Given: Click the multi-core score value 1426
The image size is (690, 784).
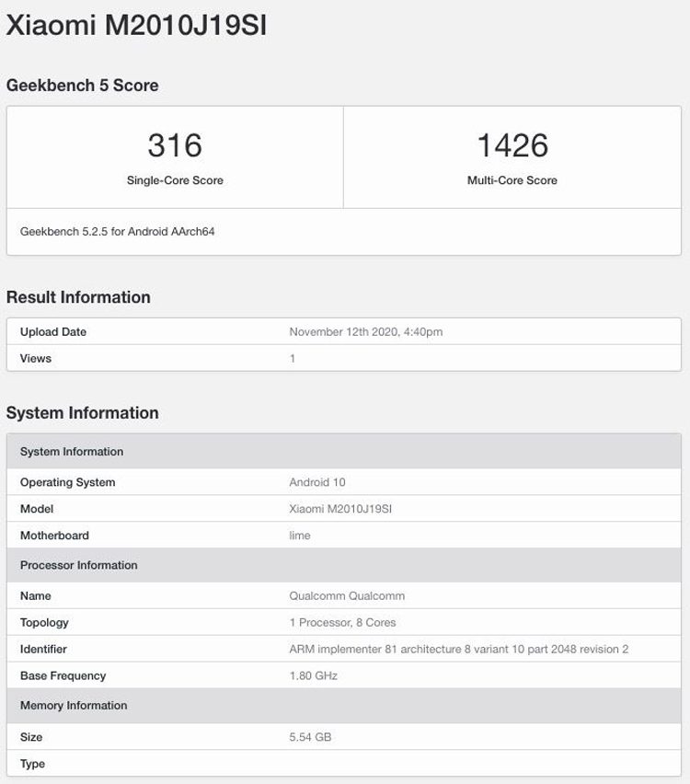Looking at the screenshot, I should click(512, 144).
